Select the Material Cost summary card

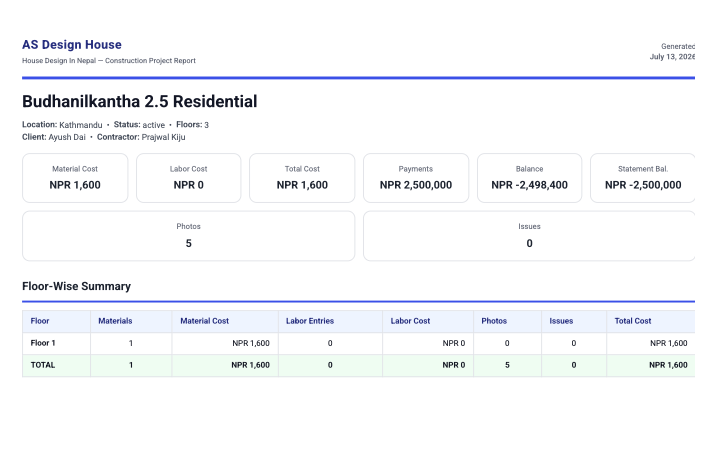75,178
